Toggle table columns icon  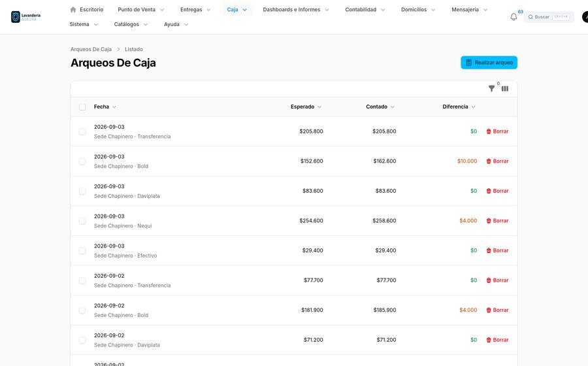click(x=505, y=88)
